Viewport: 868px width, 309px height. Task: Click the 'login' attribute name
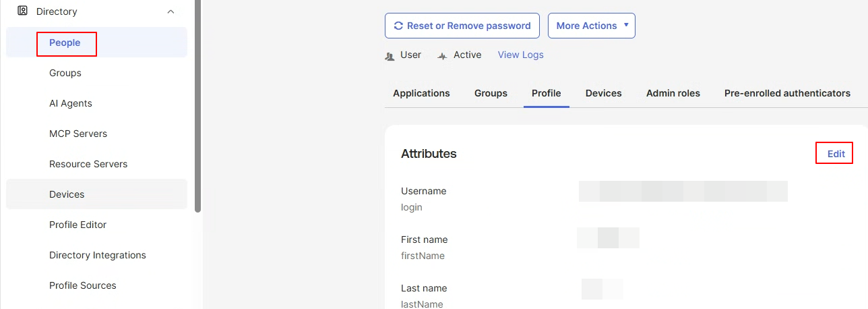point(412,207)
